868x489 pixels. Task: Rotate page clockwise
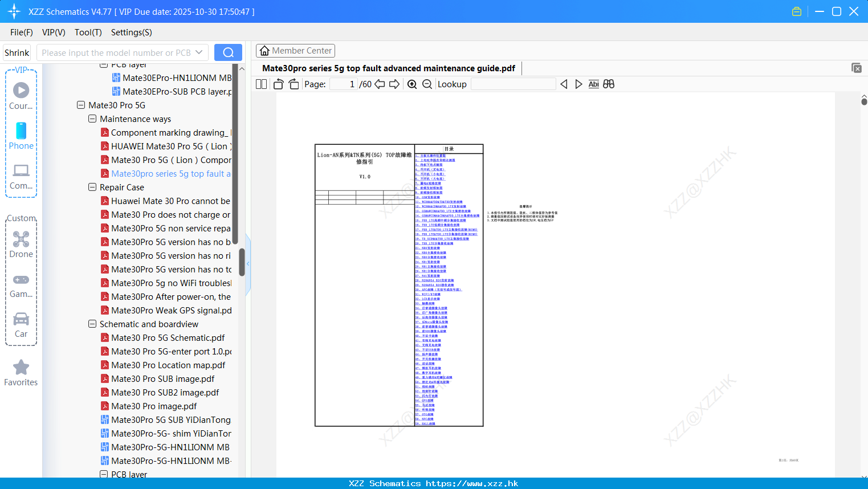(294, 84)
